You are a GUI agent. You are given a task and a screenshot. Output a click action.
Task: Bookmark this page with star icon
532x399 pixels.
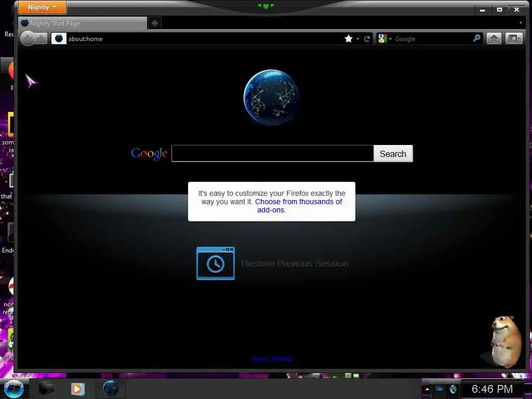[349, 38]
